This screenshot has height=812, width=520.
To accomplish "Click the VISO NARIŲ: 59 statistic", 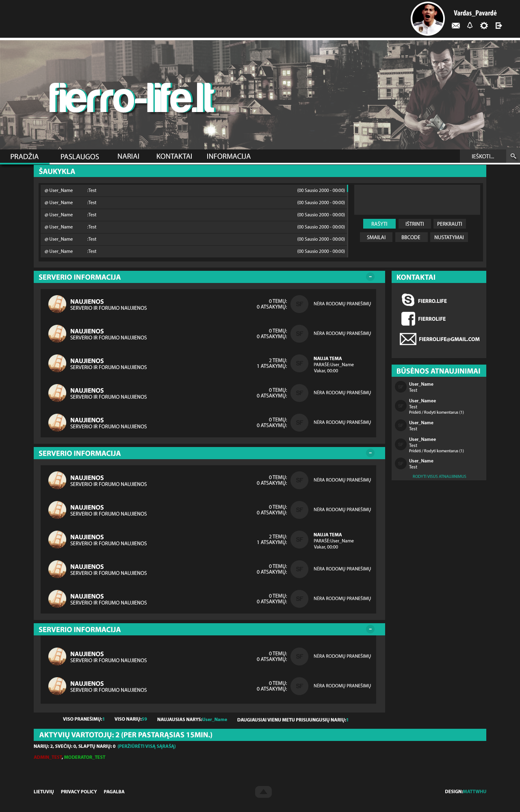I will point(131,719).
